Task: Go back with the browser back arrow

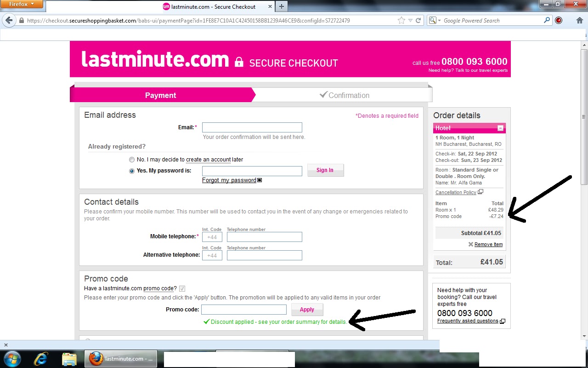Action: pyautogui.click(x=9, y=21)
